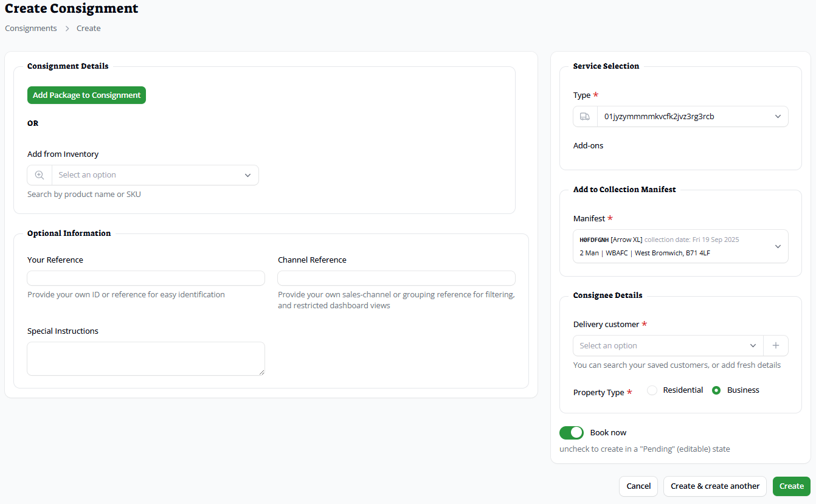This screenshot has width=816, height=504.
Task: Click the magnifier icon in inventory search
Action: pos(40,175)
